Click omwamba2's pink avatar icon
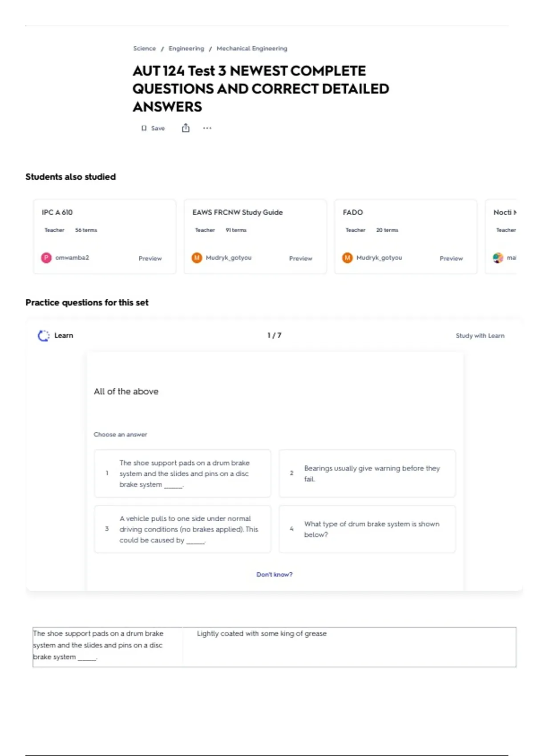This screenshot has height=756, width=534. click(46, 258)
